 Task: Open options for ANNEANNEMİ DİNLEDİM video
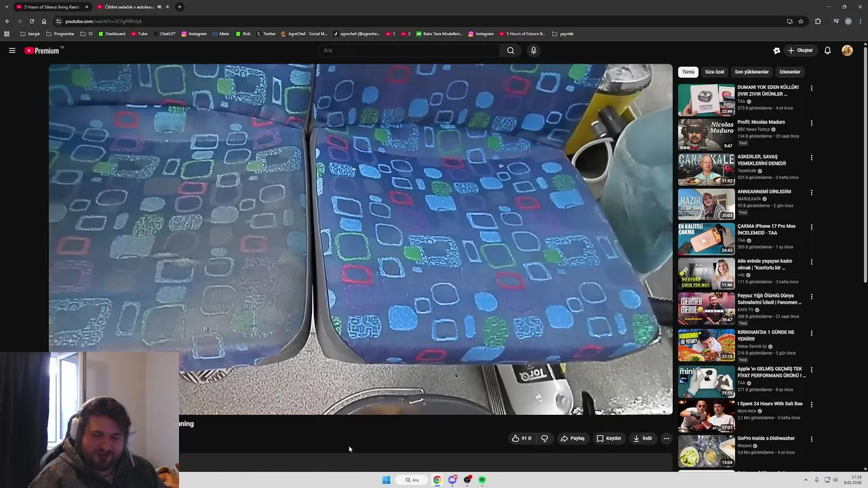811,192
